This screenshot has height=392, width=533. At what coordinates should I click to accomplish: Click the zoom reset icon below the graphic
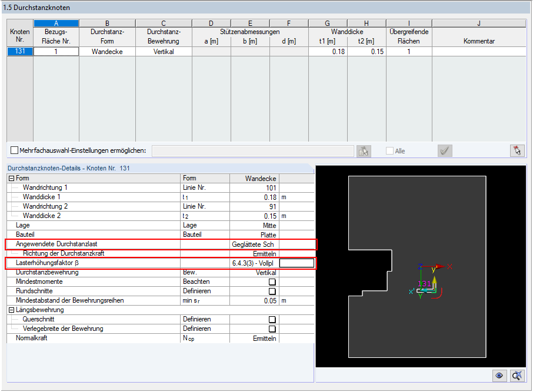[517, 376]
